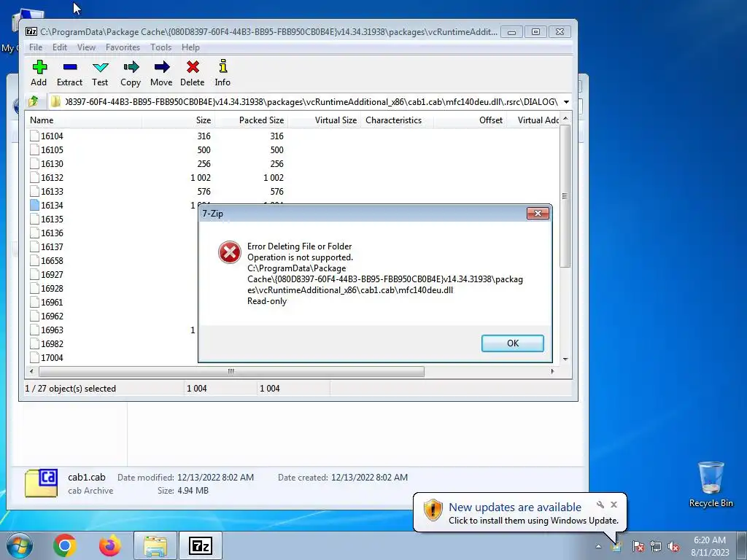Click the Test toolbar icon
Viewport: 747px width, 560px height.
(x=100, y=73)
